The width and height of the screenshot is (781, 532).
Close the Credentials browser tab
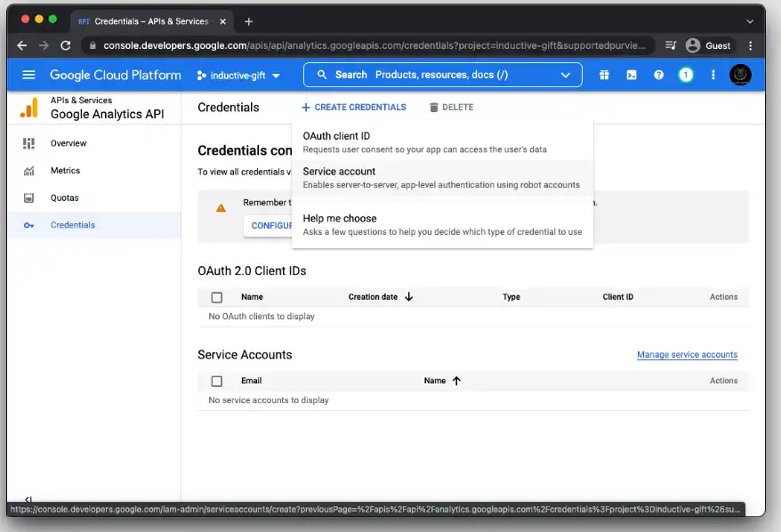(x=222, y=21)
